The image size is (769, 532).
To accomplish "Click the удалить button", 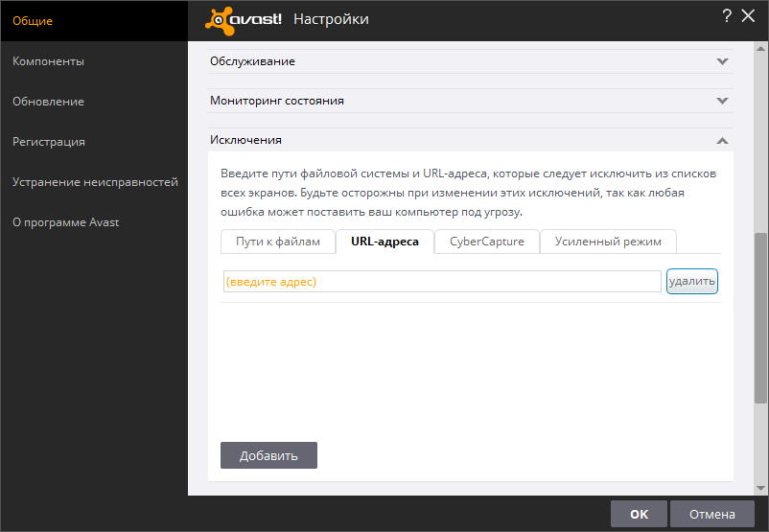I will [692, 282].
